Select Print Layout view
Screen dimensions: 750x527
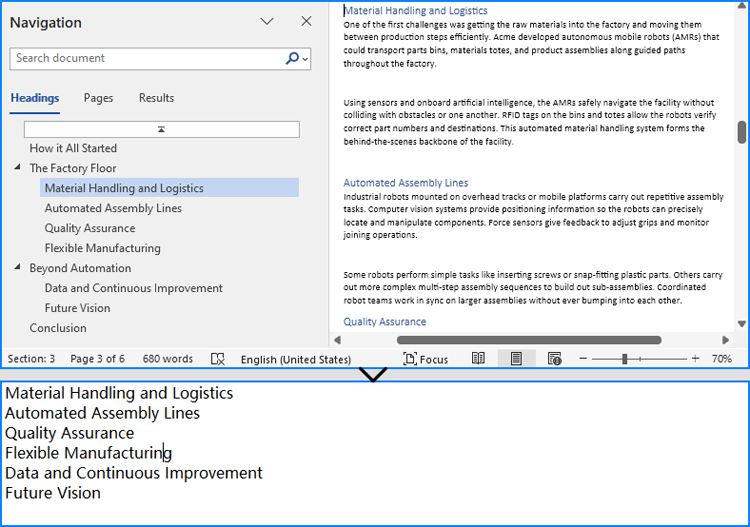(516, 359)
